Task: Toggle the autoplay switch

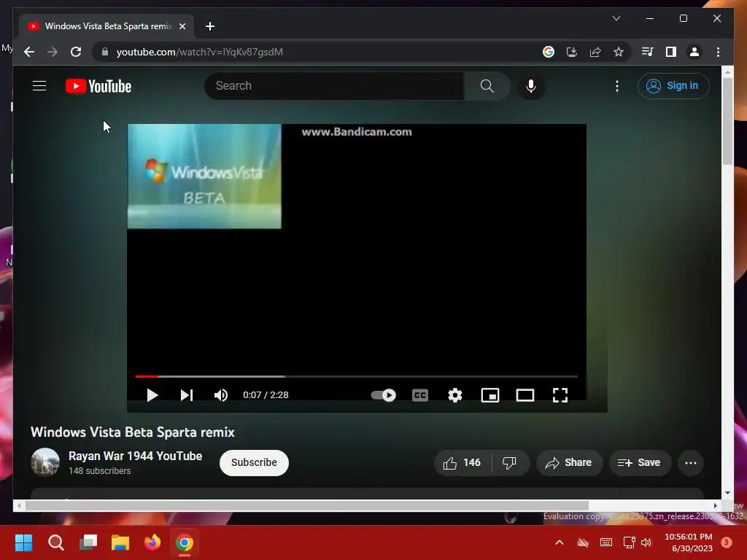Action: click(384, 395)
